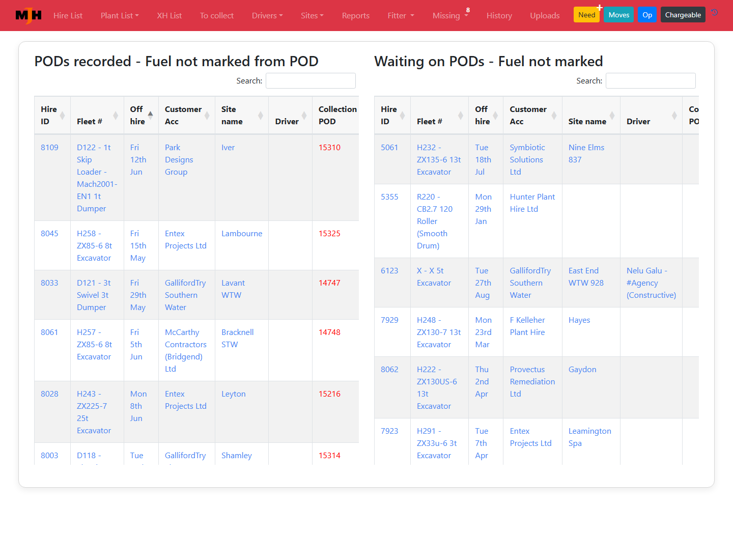733x560 pixels.
Task: Focus the Waiting on PODs search field
Action: (651, 81)
